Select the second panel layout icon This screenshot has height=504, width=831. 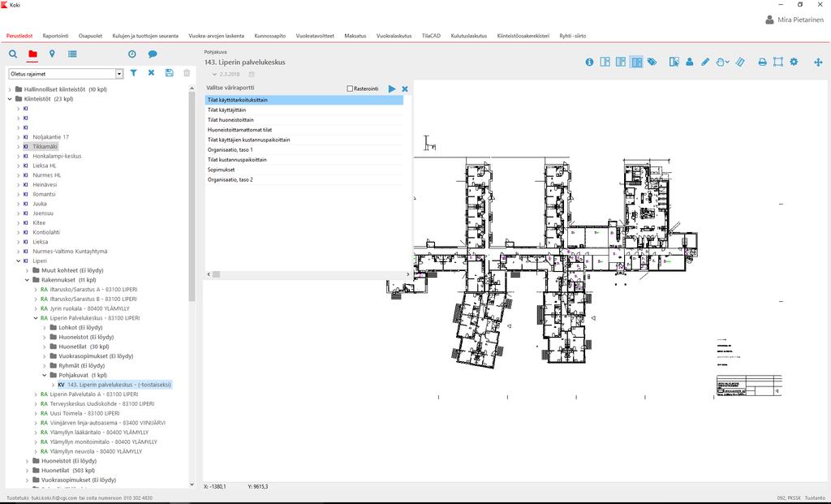coord(621,62)
